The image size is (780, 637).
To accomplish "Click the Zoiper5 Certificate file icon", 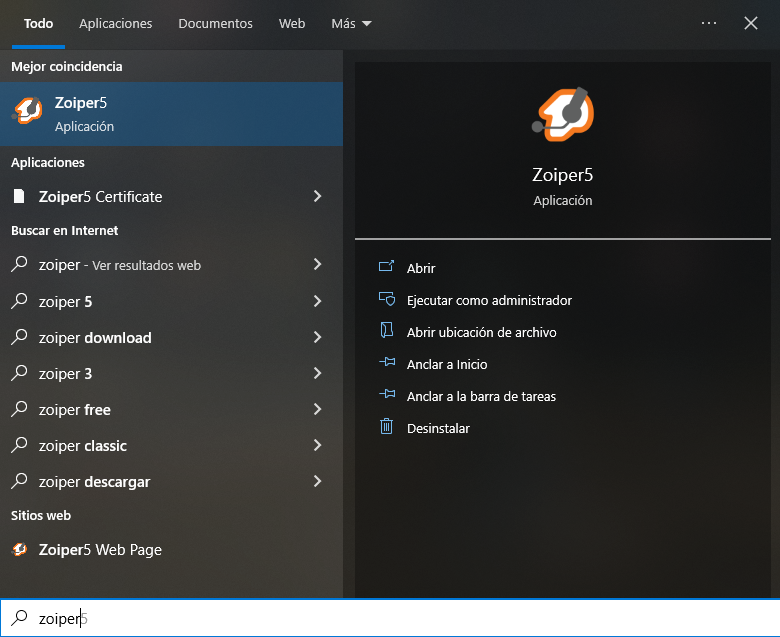I will [19, 196].
